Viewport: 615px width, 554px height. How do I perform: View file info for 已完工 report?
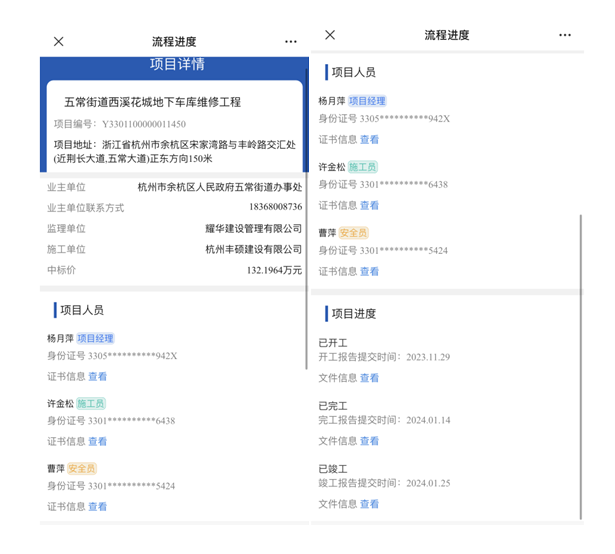pos(369,441)
